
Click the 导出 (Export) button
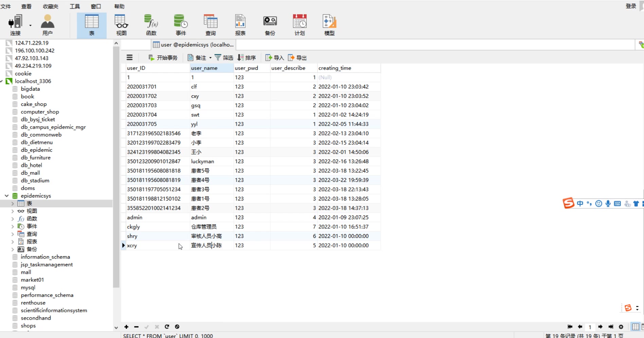(298, 58)
